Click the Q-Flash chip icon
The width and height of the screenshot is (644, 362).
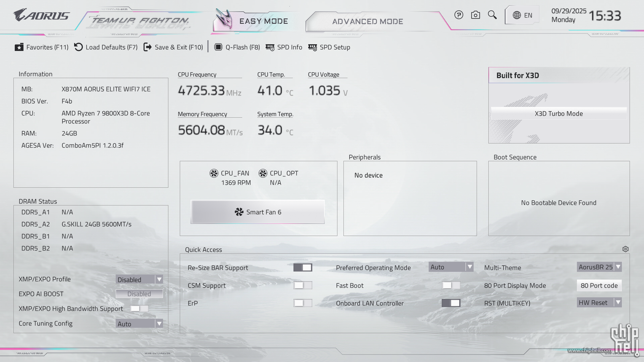pyautogui.click(x=218, y=47)
